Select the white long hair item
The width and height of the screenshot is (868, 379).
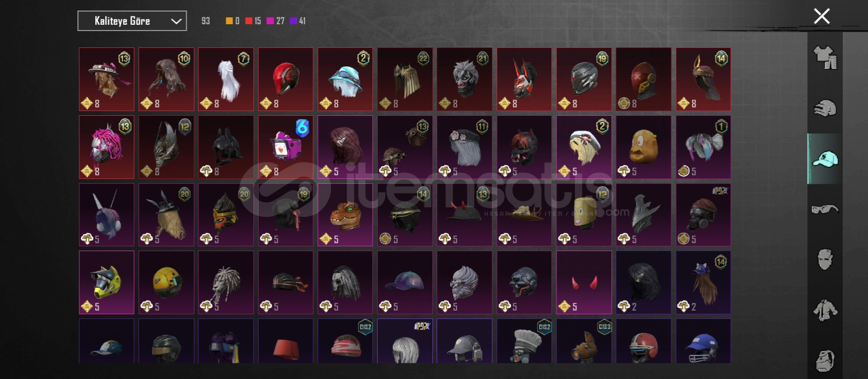[226, 79]
